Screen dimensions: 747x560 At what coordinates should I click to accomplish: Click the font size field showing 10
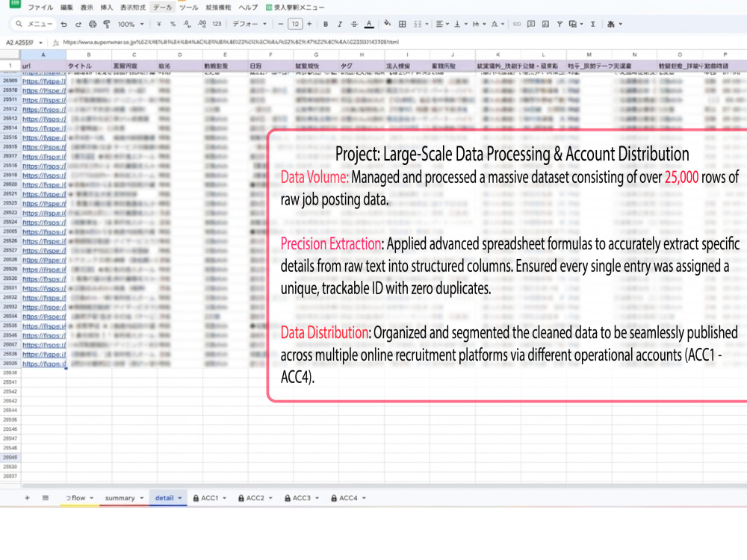pyautogui.click(x=295, y=24)
